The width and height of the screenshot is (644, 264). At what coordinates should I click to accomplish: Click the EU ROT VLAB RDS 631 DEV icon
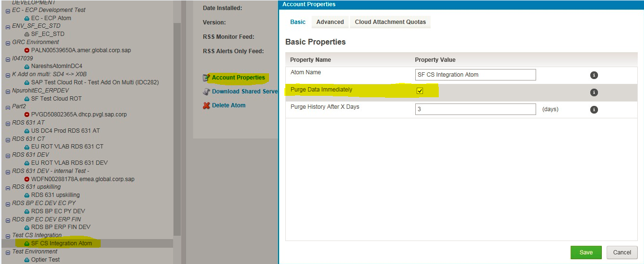27,163
